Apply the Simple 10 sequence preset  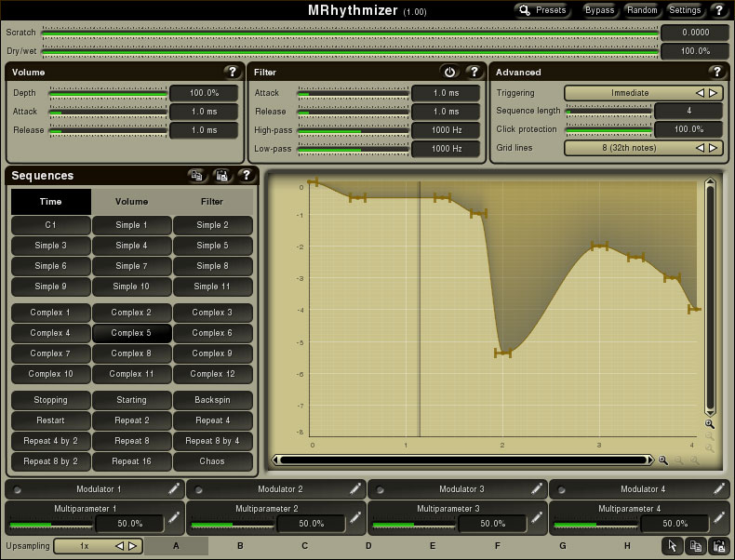point(132,287)
